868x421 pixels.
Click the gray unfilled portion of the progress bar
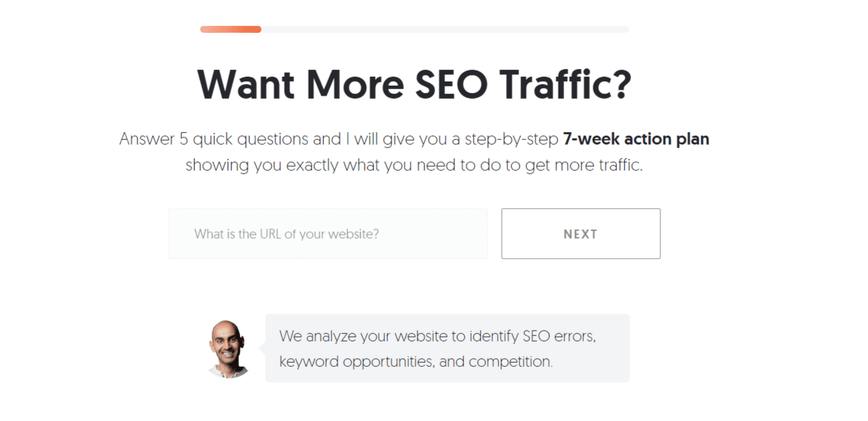click(x=446, y=29)
